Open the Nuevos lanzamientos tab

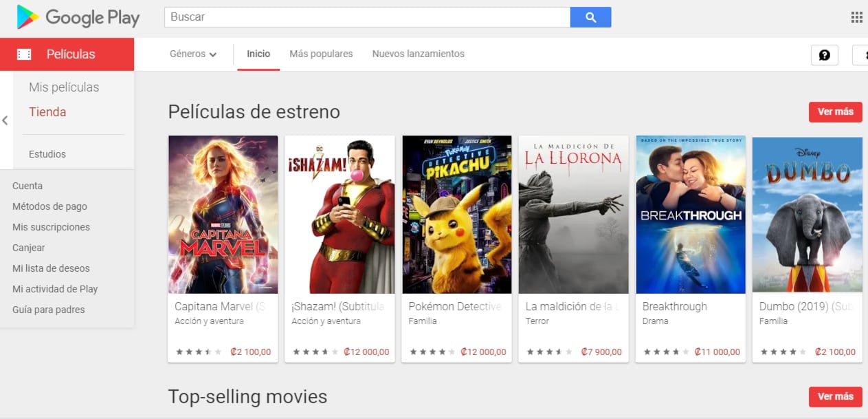coord(418,54)
